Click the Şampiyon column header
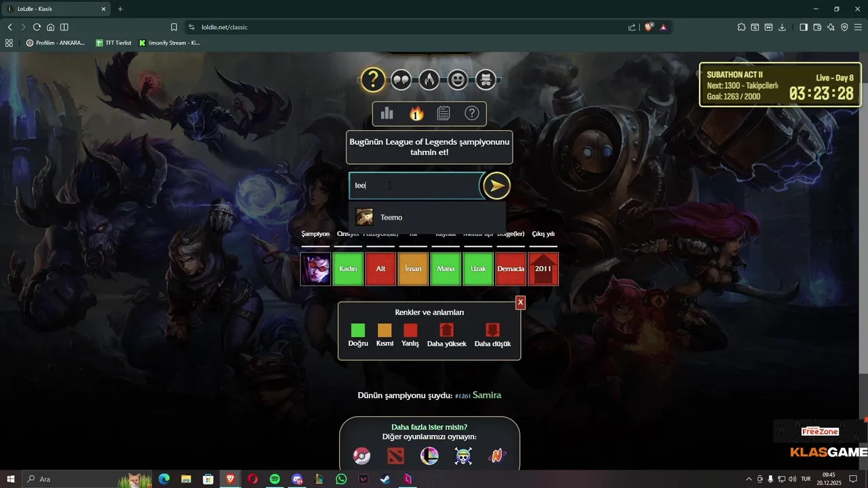 tap(315, 235)
